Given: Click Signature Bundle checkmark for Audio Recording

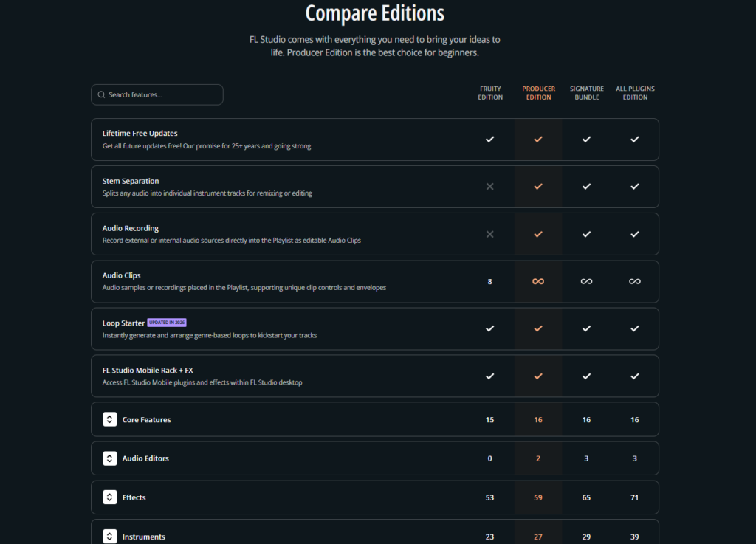Looking at the screenshot, I should point(586,234).
